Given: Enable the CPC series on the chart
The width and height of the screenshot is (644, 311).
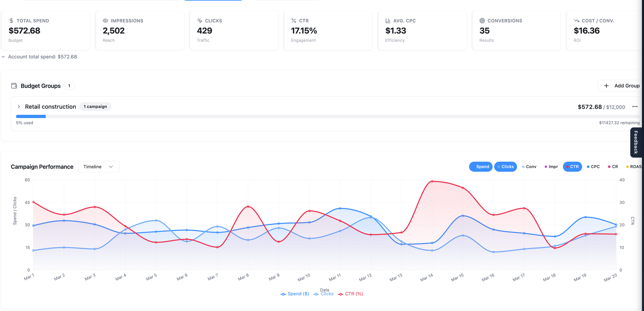Looking at the screenshot, I should (x=593, y=167).
